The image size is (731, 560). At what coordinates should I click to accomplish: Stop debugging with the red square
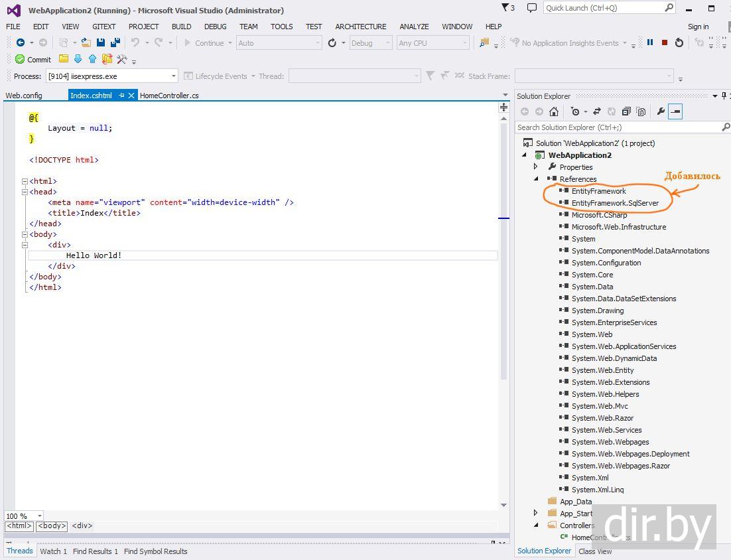(665, 42)
